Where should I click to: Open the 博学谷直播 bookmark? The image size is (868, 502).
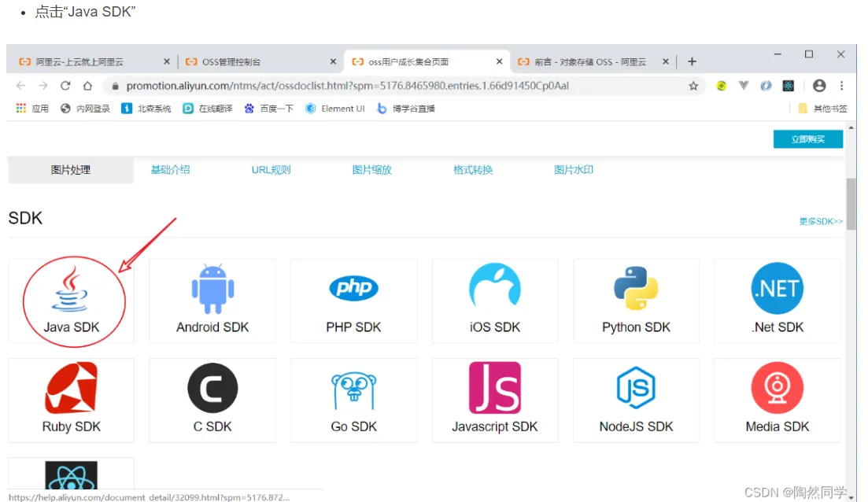[406, 109]
